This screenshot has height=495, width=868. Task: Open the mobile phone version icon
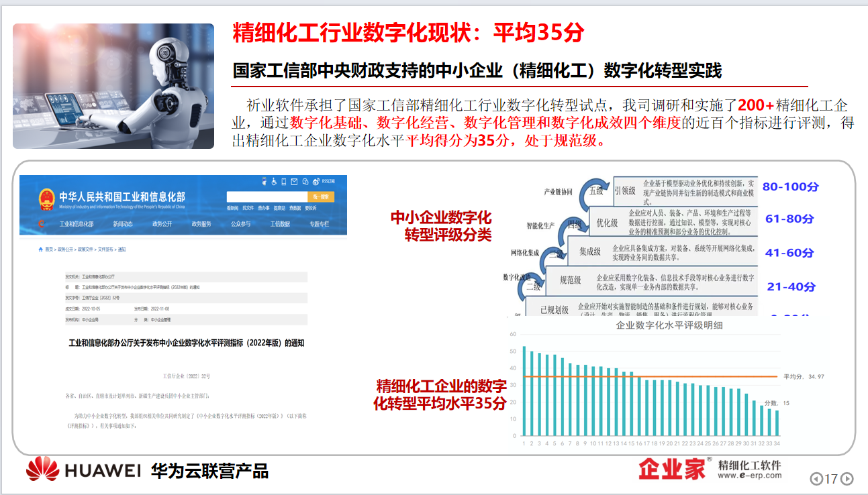point(284,182)
